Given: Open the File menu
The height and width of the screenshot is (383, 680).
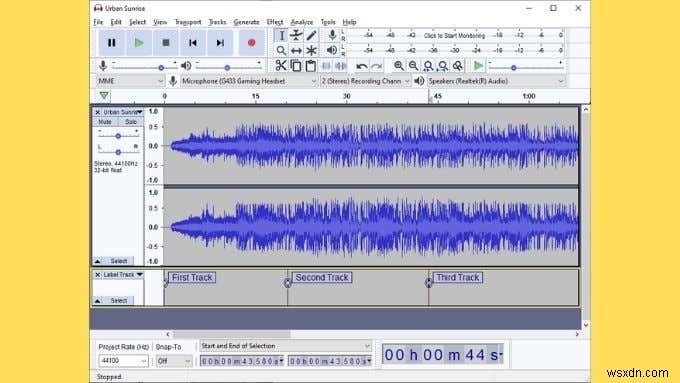Looking at the screenshot, I should (x=98, y=22).
